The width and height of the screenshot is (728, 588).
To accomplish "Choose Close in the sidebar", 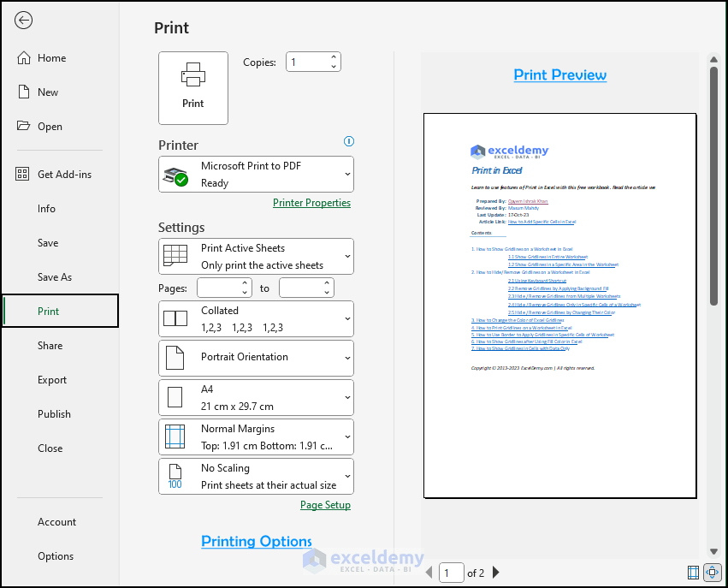I will tap(61, 448).
